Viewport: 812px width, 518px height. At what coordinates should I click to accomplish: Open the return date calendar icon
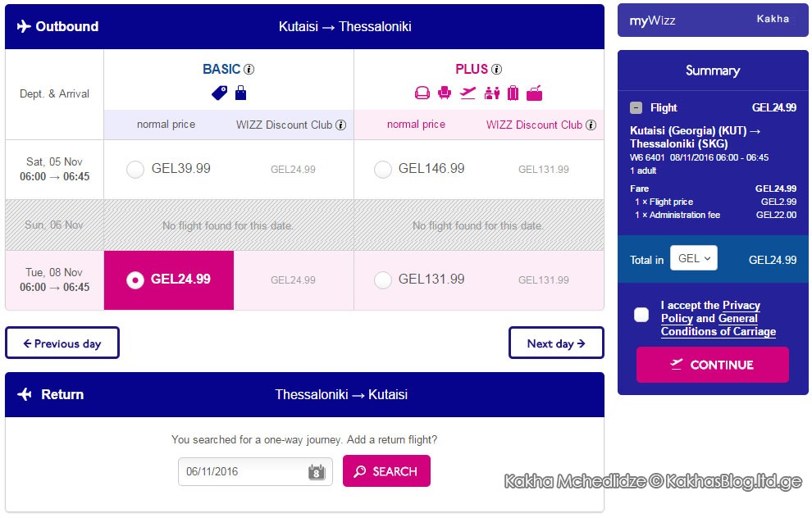pyautogui.click(x=317, y=471)
